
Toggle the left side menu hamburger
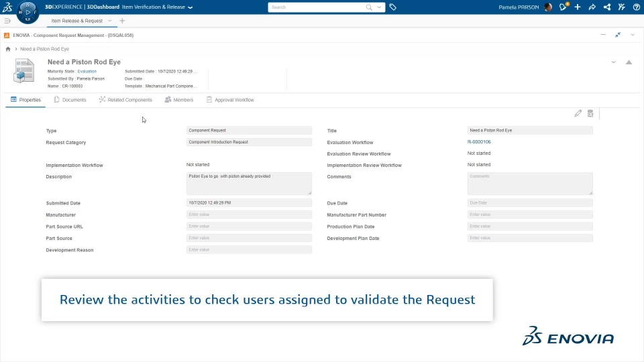tap(7, 21)
